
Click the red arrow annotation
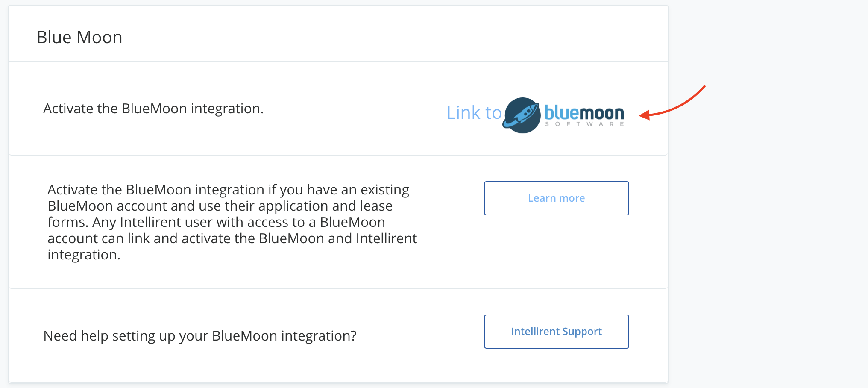[679, 105]
